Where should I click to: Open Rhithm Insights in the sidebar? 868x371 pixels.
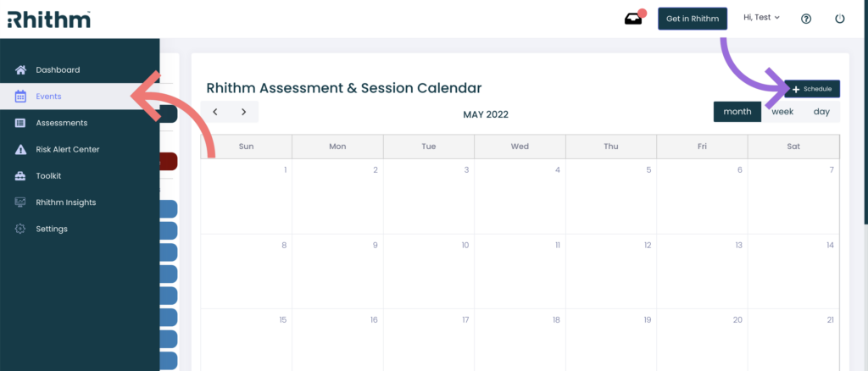click(x=65, y=202)
